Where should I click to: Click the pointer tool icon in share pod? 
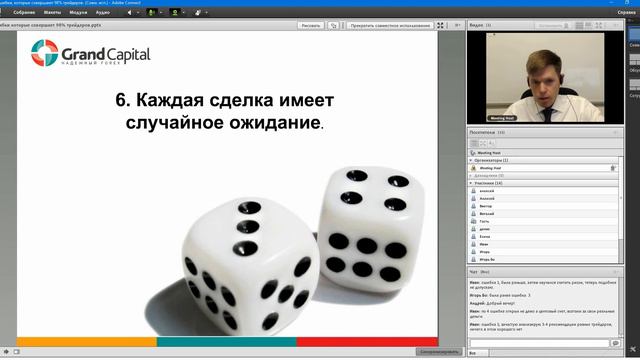[333, 25]
